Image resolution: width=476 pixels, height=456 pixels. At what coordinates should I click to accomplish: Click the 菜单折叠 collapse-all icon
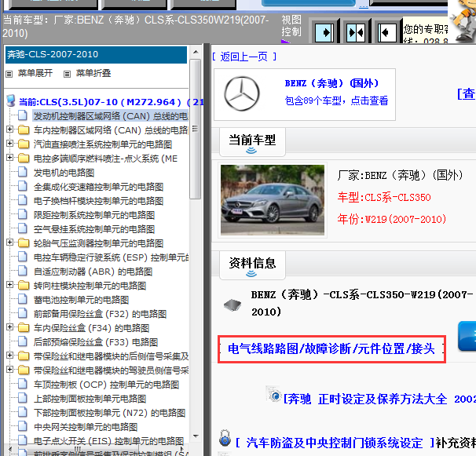click(67, 74)
